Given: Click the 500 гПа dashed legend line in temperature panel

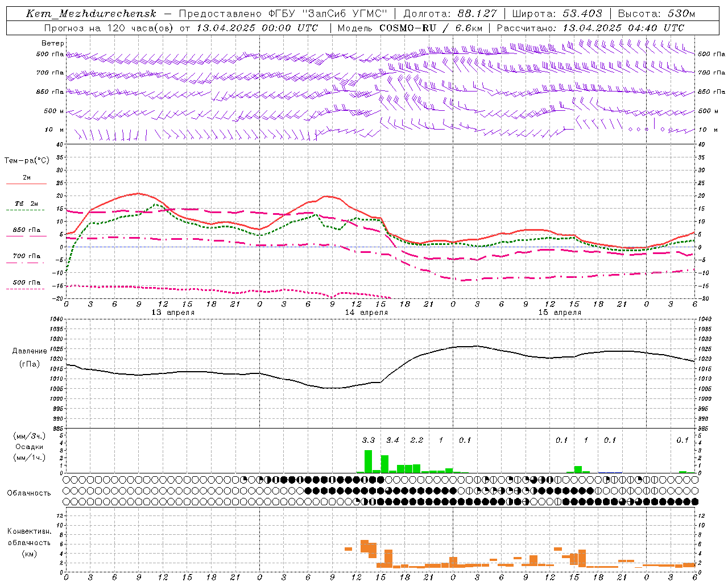Looking at the screenshot, I should coord(26,289).
